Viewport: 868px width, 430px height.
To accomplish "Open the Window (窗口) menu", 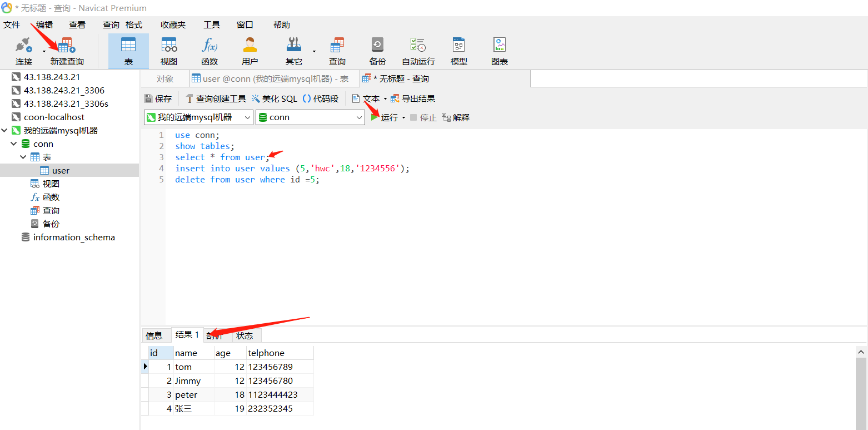I will click(245, 24).
